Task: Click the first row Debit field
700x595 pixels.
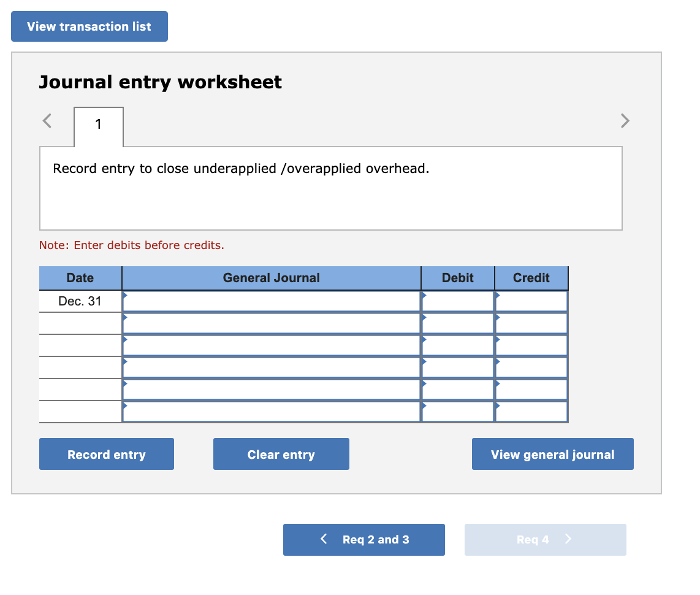Action: 458,301
